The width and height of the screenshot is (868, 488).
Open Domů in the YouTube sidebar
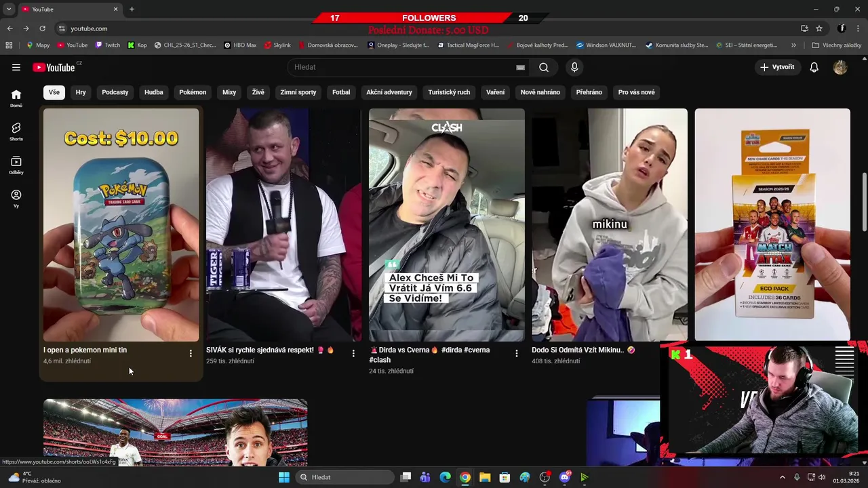click(16, 98)
